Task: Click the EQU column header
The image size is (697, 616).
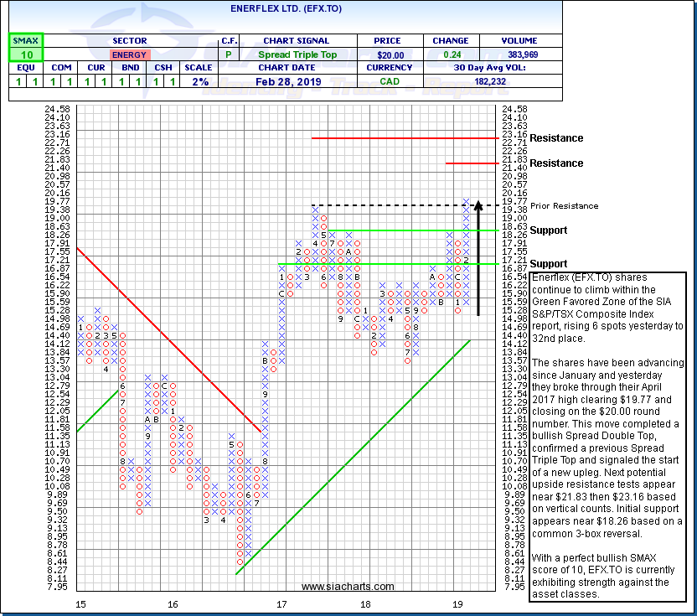Action: 25,69
